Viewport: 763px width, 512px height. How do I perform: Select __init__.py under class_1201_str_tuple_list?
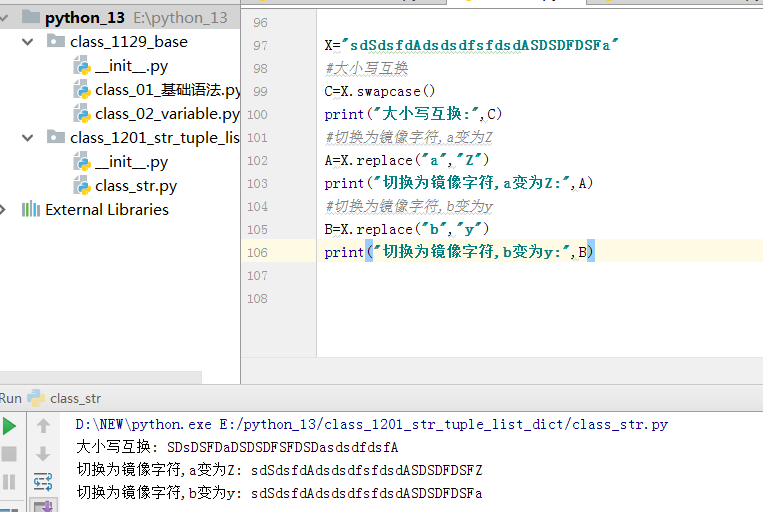coord(131,162)
